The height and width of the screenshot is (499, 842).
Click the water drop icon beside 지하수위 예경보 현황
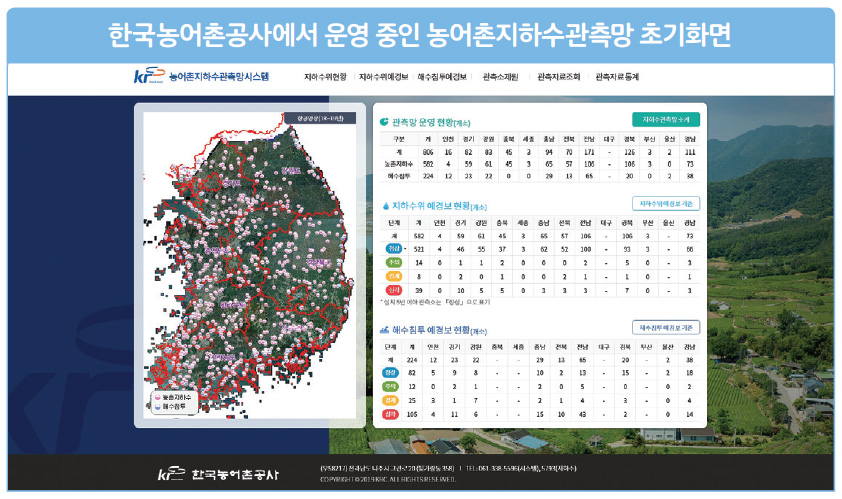[x=386, y=206]
